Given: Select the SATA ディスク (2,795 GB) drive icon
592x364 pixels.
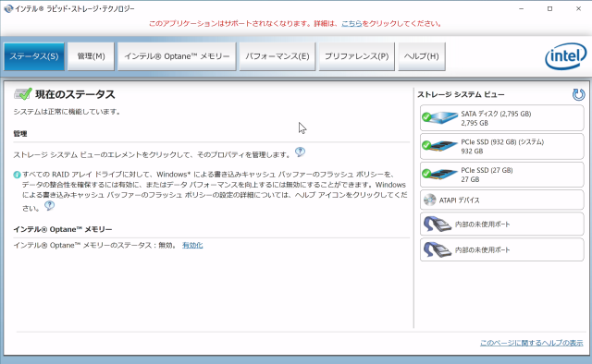Looking at the screenshot, I should pos(440,117).
